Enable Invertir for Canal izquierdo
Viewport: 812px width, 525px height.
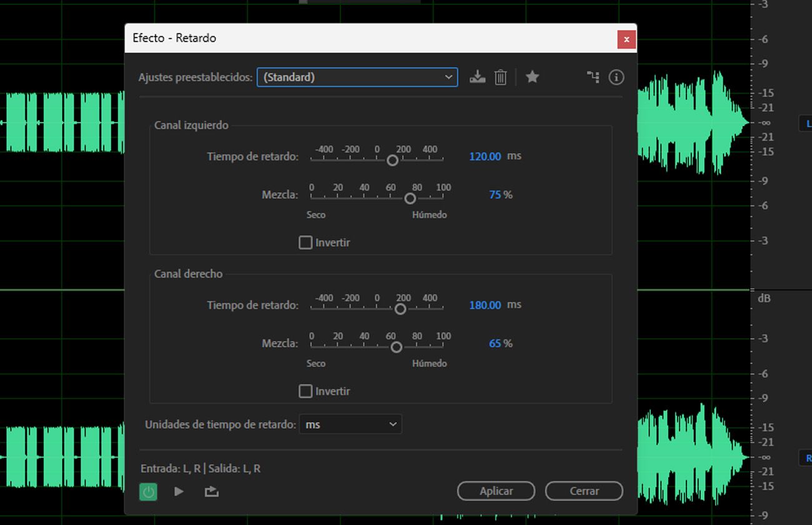(x=305, y=242)
